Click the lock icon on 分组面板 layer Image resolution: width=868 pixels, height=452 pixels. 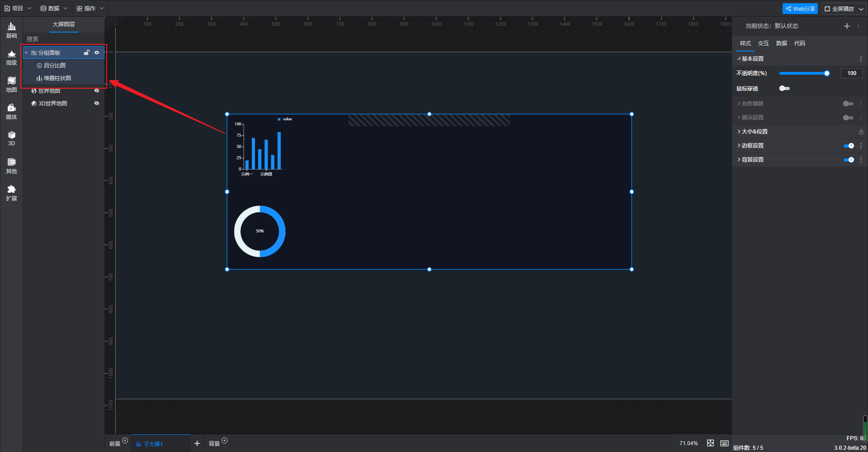[x=87, y=52]
